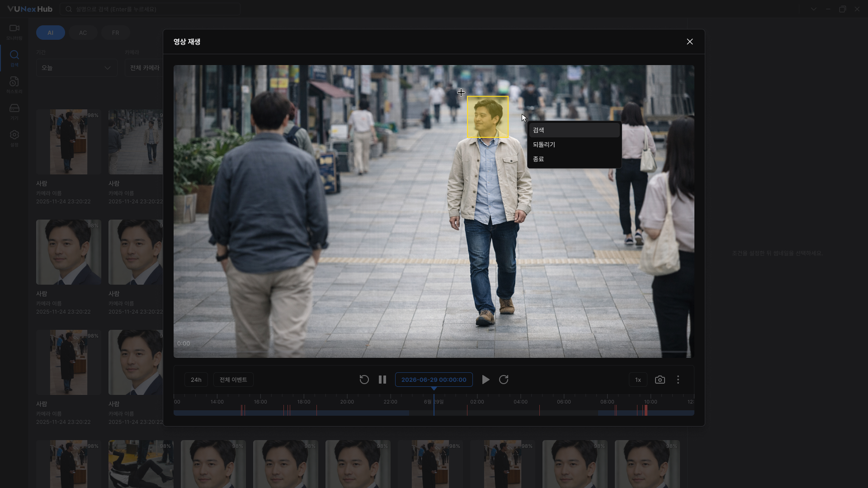Click the thick red event marker near 10:00
The image size is (868, 488).
(x=646, y=410)
